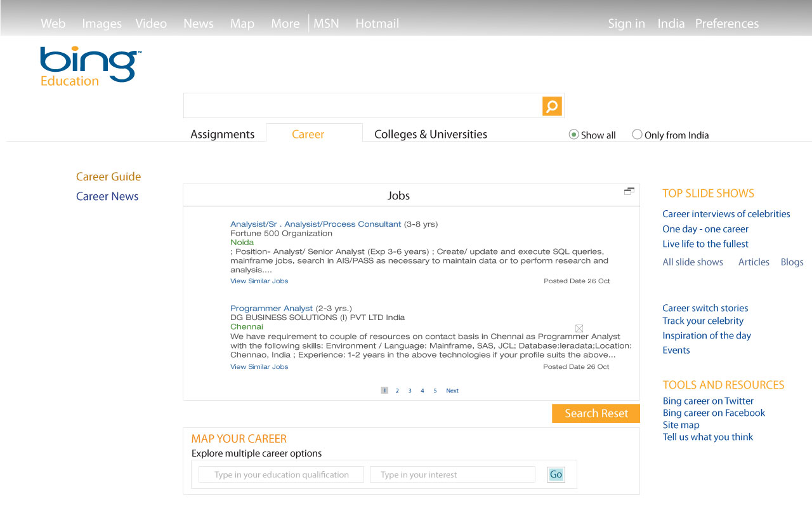The height and width of the screenshot is (508, 812).
Task: Open the "Preferences" menu item
Action: click(x=726, y=23)
